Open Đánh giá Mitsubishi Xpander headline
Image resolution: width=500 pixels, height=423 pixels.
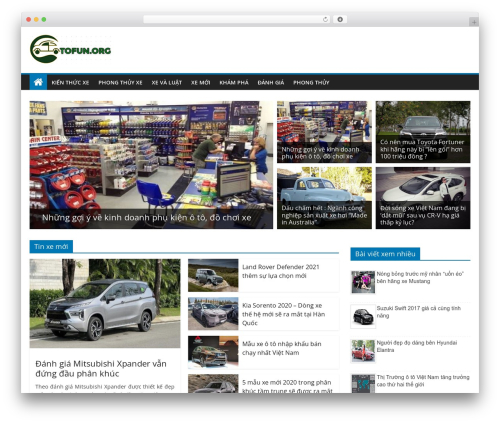point(101,369)
